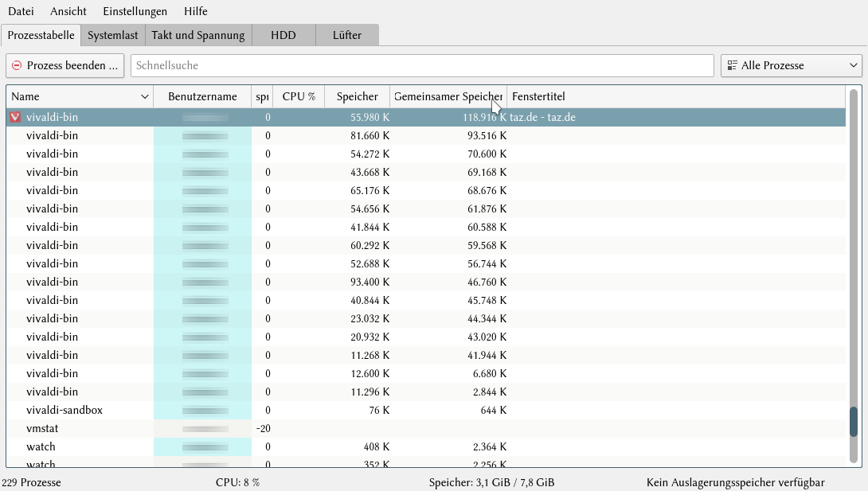Click the list icon in Alle Prozesse filter
The image size is (868, 491).
click(732, 65)
